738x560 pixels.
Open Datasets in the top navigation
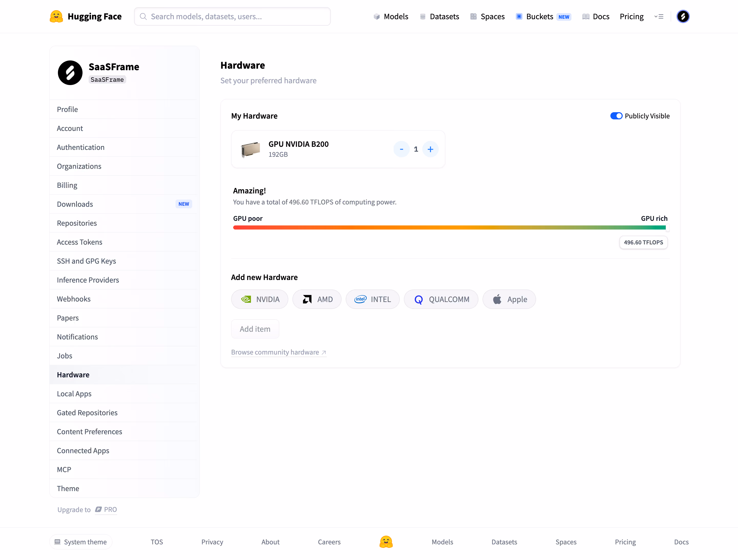click(x=439, y=16)
